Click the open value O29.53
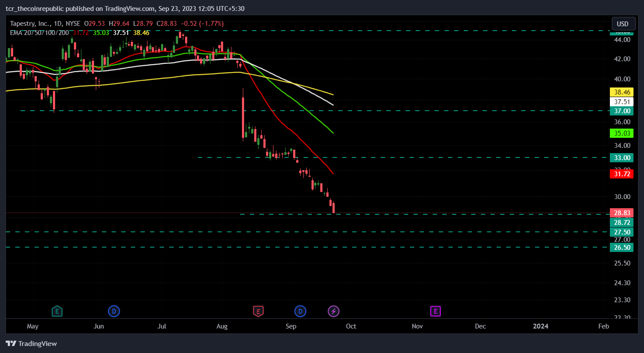644x353 pixels. [x=95, y=24]
